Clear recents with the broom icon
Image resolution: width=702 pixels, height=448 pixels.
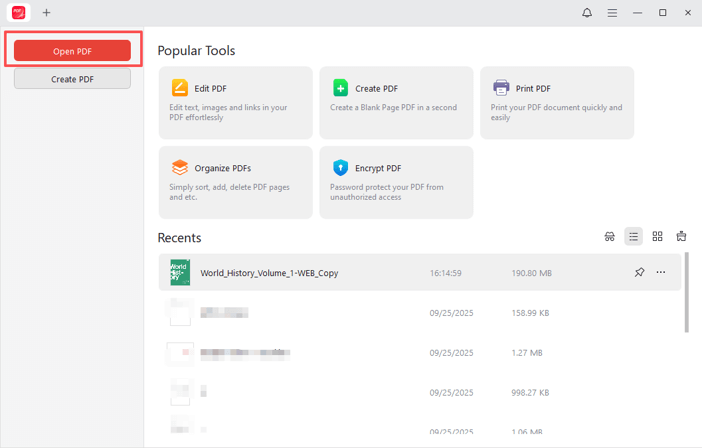[681, 237]
